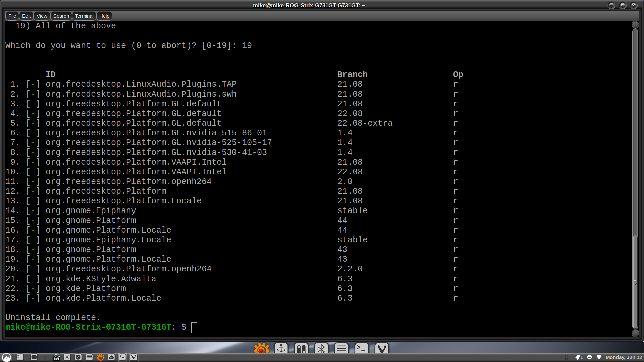This screenshot has height=362, width=644.
Task: Open the Vivaldi V icon in the dock
Action: 382,348
